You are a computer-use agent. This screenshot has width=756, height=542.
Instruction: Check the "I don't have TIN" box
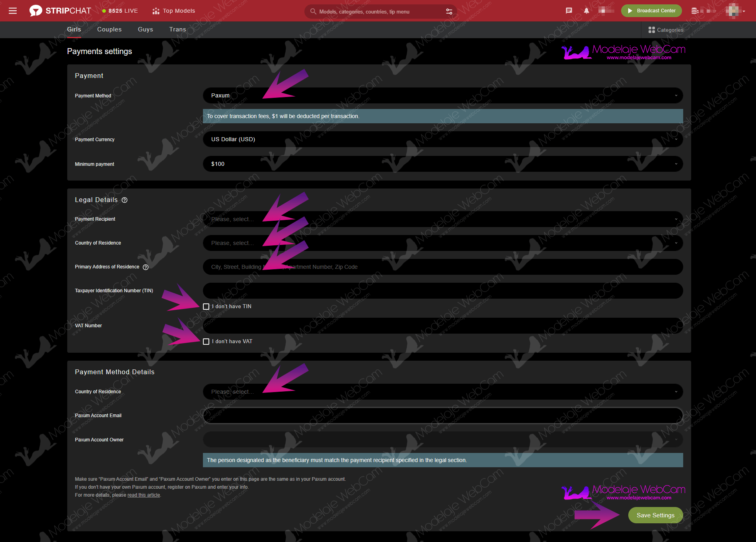[x=206, y=307]
